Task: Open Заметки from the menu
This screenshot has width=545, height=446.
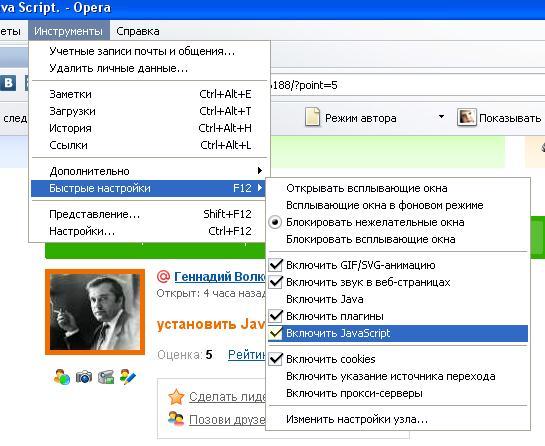Action: pyautogui.click(x=149, y=94)
